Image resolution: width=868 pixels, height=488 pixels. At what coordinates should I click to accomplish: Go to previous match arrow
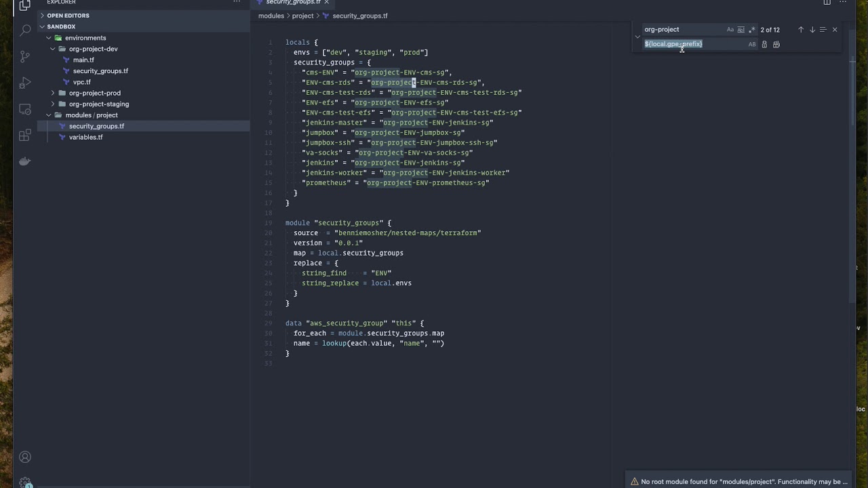point(800,30)
